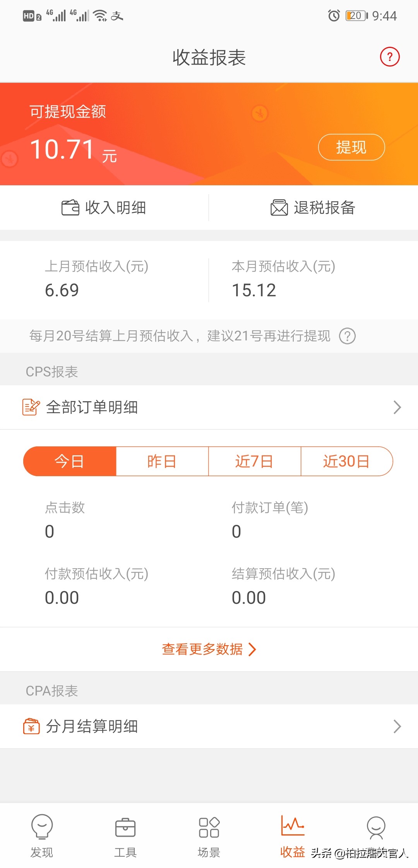
Task: Open 退税报备 via the envelope icon
Action: [x=278, y=208]
